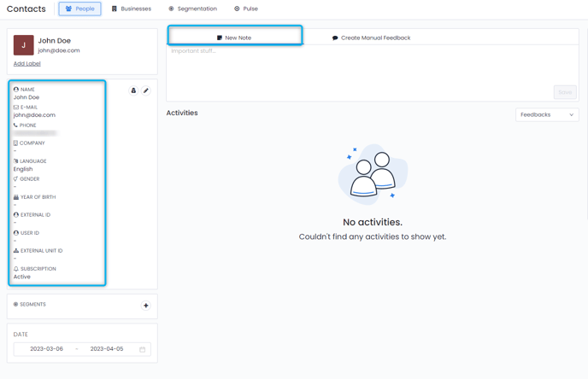Image resolution: width=588 pixels, height=379 pixels.
Task: Switch to the People tab
Action: click(80, 9)
